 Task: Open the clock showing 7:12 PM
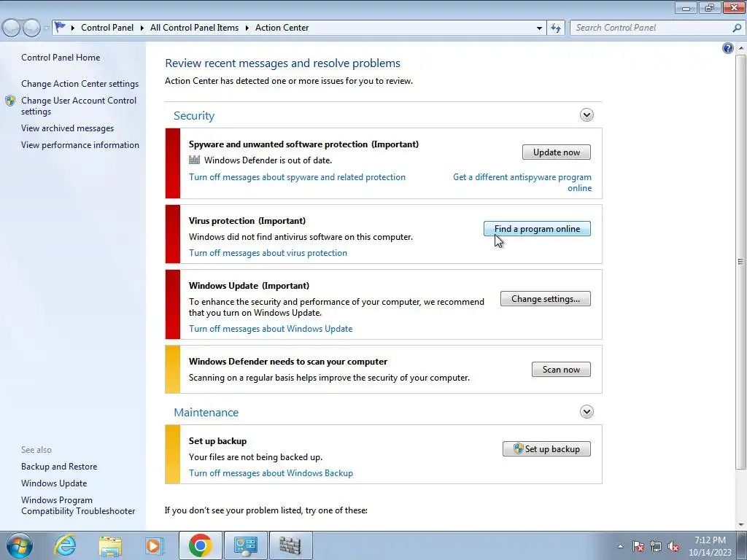click(710, 546)
